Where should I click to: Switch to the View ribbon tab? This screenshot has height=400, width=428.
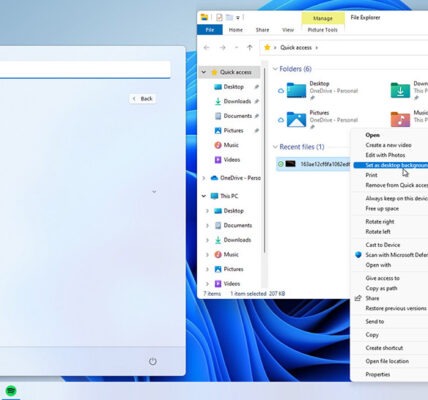(x=288, y=30)
